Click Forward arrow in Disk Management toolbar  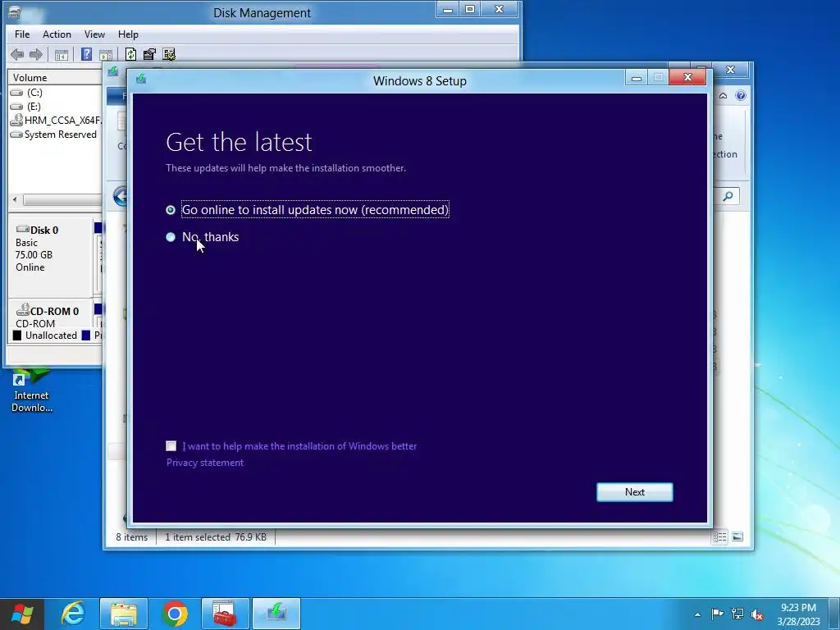pyautogui.click(x=35, y=54)
